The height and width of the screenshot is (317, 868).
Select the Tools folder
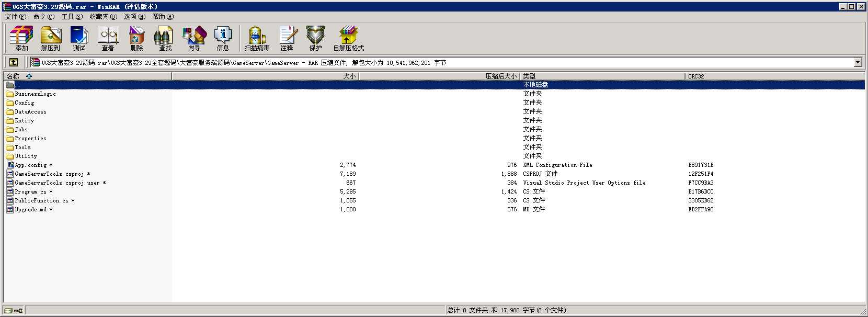click(x=22, y=148)
